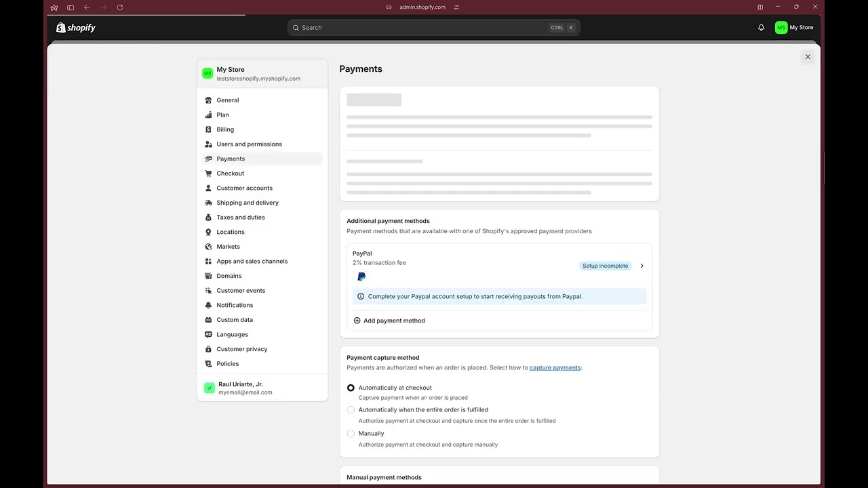Click the Setup incomplete badge
The width and height of the screenshot is (868, 488).
605,266
